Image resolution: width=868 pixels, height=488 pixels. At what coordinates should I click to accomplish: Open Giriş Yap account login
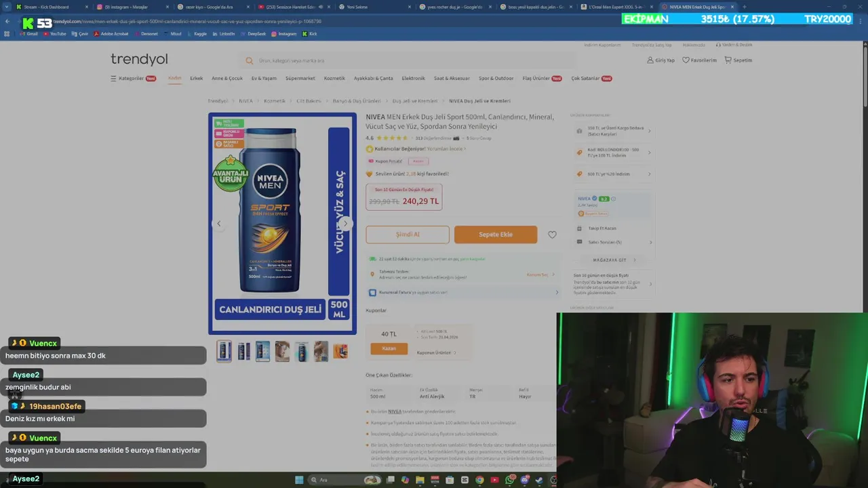660,60
